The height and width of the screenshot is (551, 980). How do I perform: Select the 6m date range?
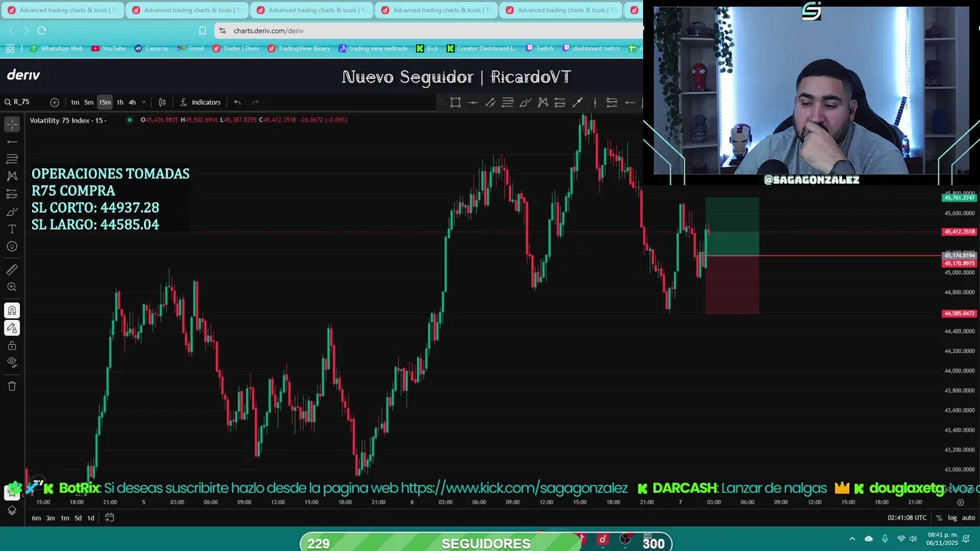36,518
